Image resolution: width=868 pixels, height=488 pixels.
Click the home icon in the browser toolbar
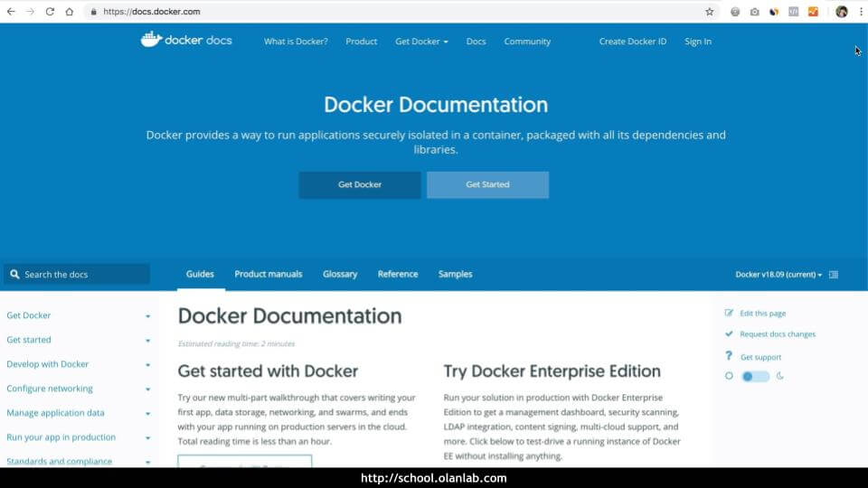(x=70, y=12)
